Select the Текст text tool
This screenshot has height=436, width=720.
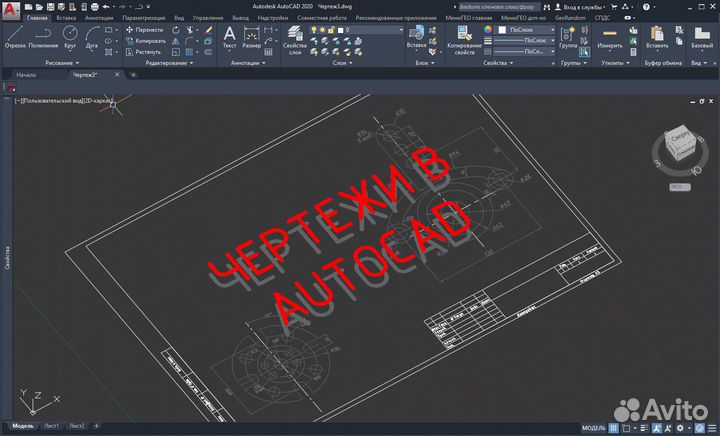229,37
